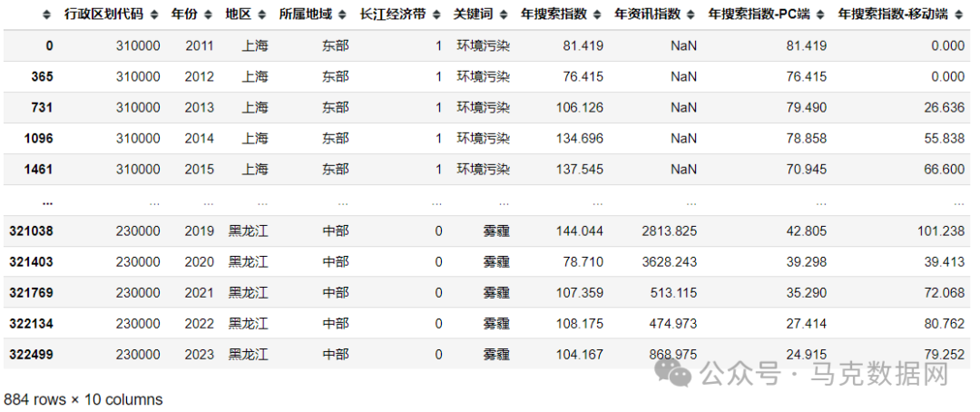The width and height of the screenshot is (980, 412).
Task: Select PC index value 70.945
Action: [x=807, y=169]
